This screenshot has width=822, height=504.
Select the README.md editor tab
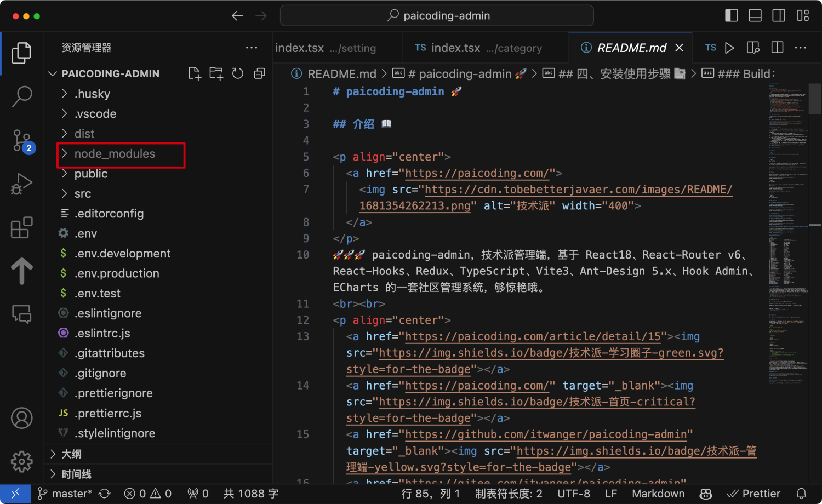631,48
